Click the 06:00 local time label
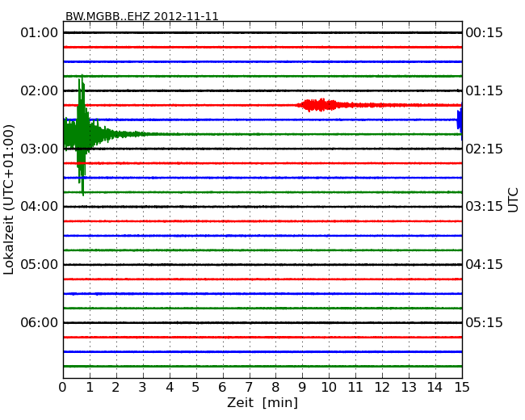525x420 pixels. (40, 322)
